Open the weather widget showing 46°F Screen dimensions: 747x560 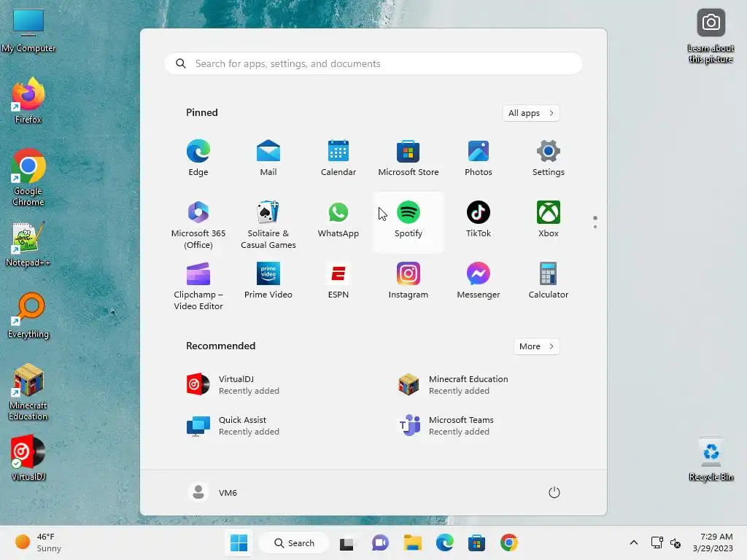point(38,542)
